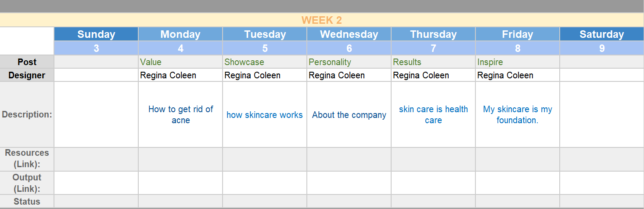Viewport: 644px width, 209px height.
Task: Select Tuesday's Showcase post cell
Action: 265,62
